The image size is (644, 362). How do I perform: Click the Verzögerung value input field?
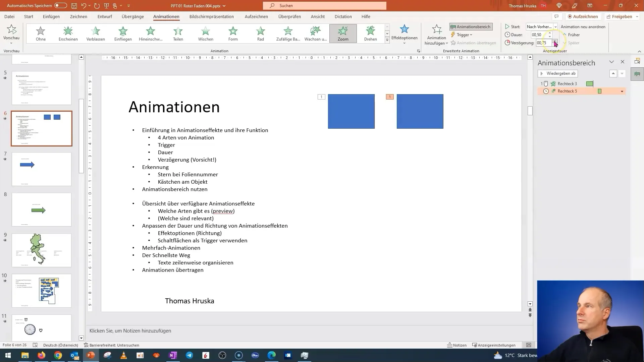click(x=543, y=43)
